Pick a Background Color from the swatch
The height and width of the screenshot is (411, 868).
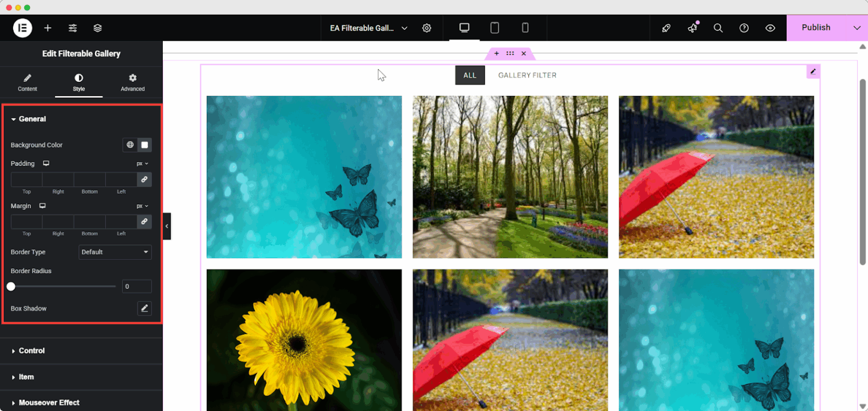[145, 145]
